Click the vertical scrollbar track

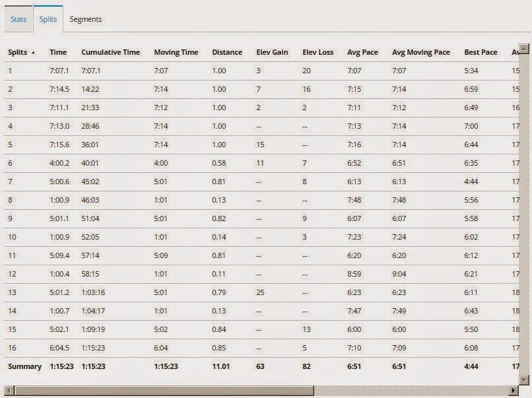[x=524, y=215]
